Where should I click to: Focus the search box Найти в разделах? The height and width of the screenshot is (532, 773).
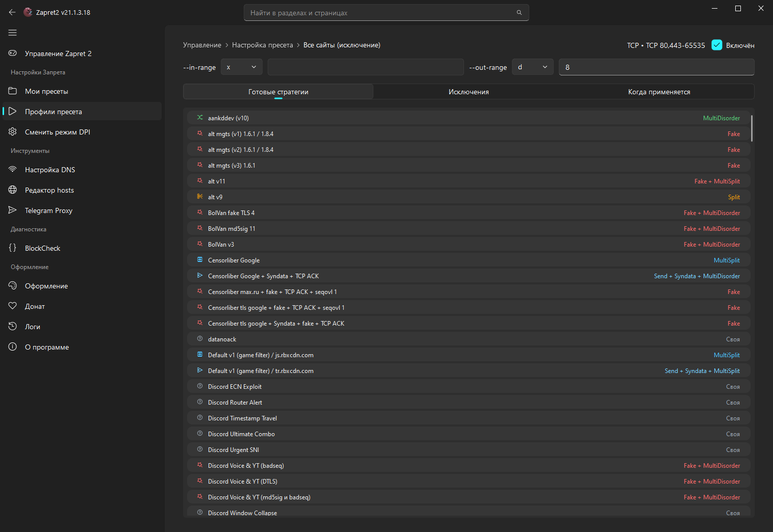(386, 13)
